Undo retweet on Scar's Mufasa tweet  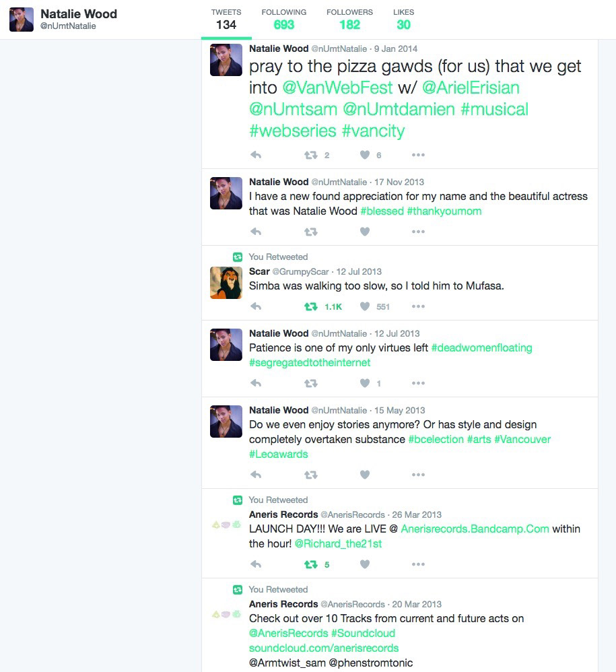click(311, 306)
